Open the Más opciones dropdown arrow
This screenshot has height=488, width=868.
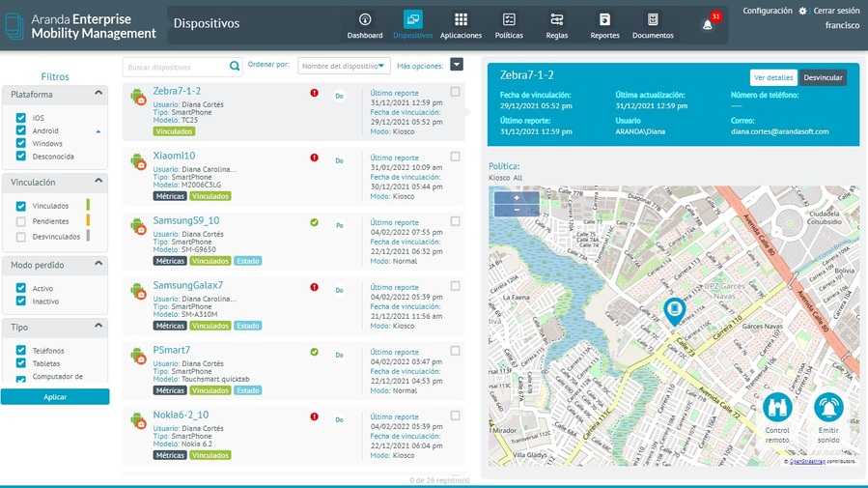click(457, 65)
